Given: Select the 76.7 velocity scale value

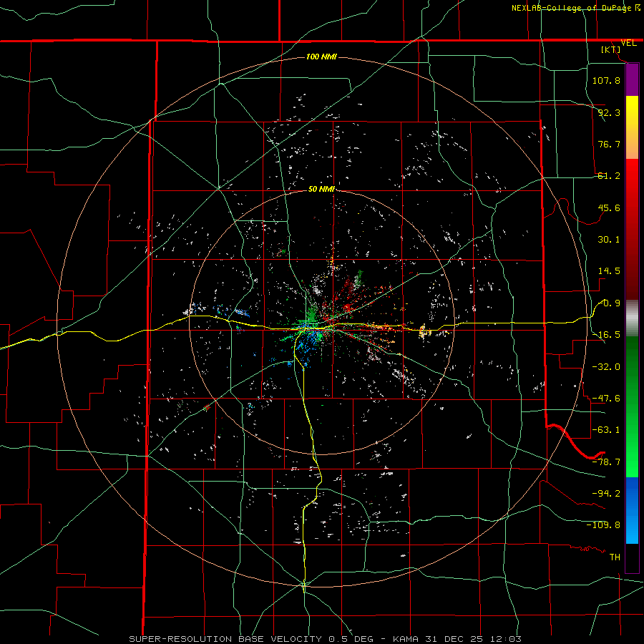Looking at the screenshot, I should click(609, 144).
